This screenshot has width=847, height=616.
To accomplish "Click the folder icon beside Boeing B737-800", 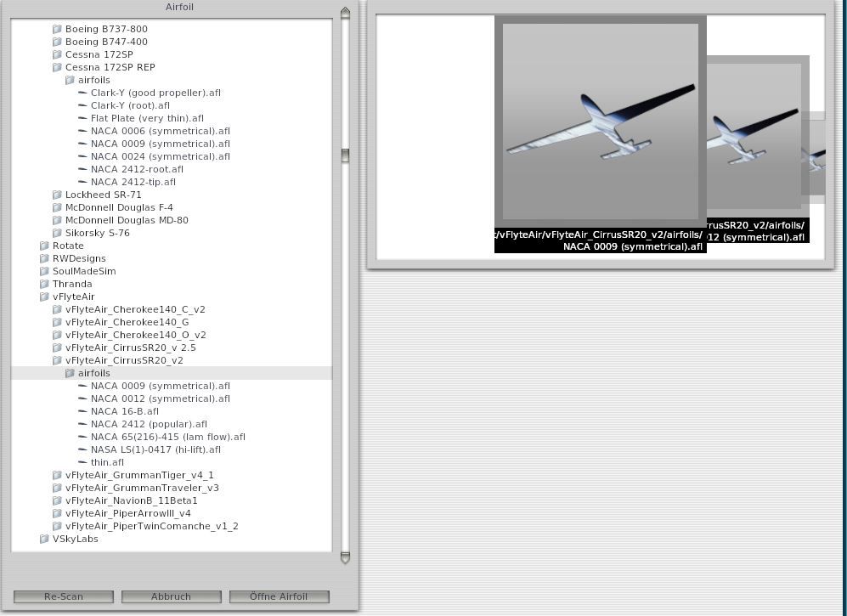I will pyautogui.click(x=57, y=29).
